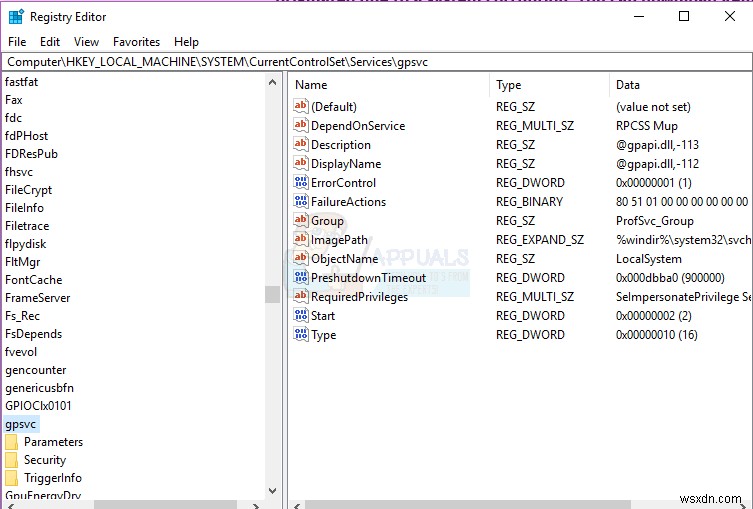Screen dimensions: 753x509
Task: Click the ProfSvc_Group data cell
Action: point(655,221)
